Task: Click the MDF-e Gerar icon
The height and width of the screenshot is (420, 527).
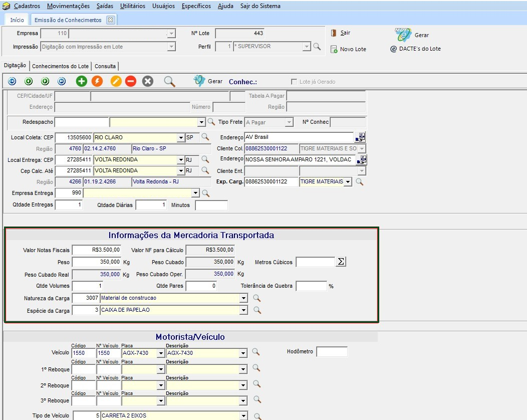Action: pos(403,35)
